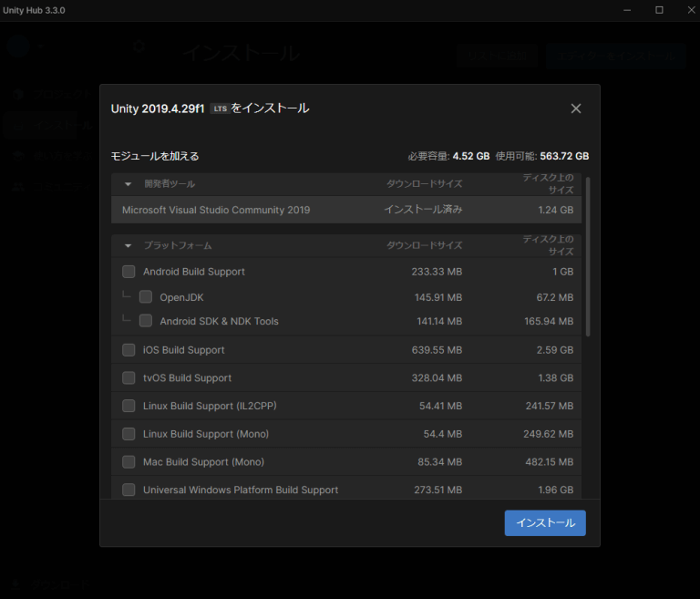
Task: Click the LTS badge beside version
Action: click(220, 108)
